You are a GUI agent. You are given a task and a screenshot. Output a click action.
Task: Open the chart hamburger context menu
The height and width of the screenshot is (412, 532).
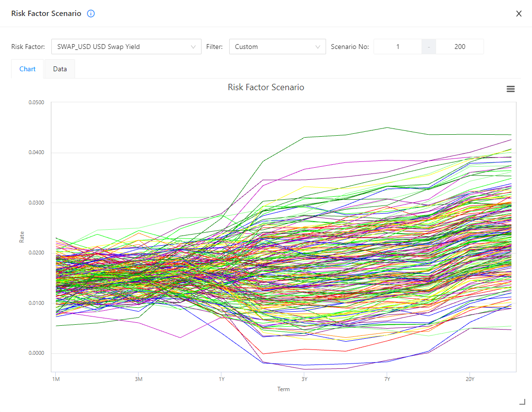point(510,89)
